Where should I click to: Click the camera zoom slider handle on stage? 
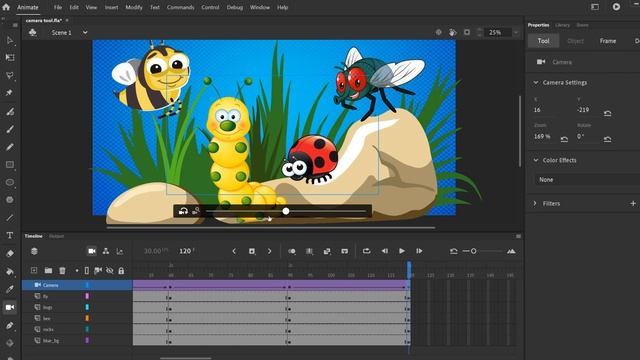click(286, 211)
